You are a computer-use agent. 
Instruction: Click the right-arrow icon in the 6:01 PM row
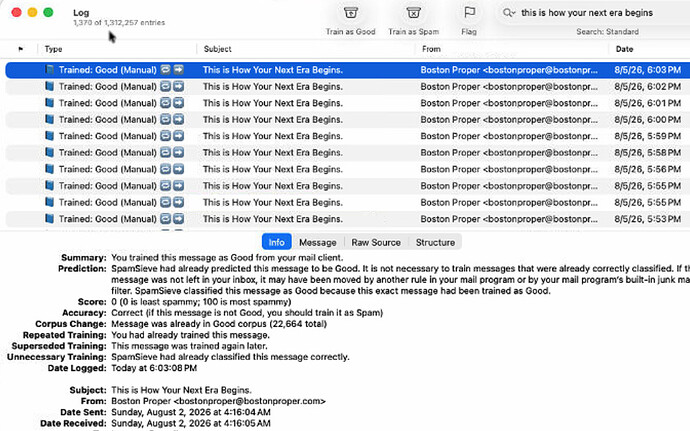178,103
